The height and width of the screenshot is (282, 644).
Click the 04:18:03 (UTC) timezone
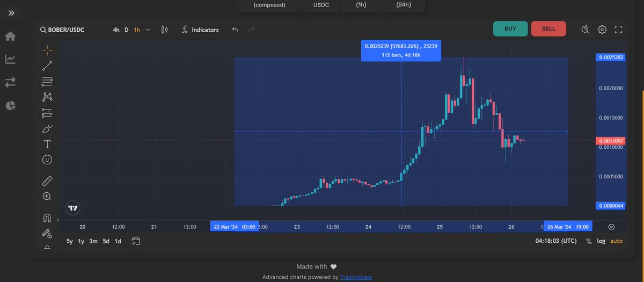(x=555, y=241)
